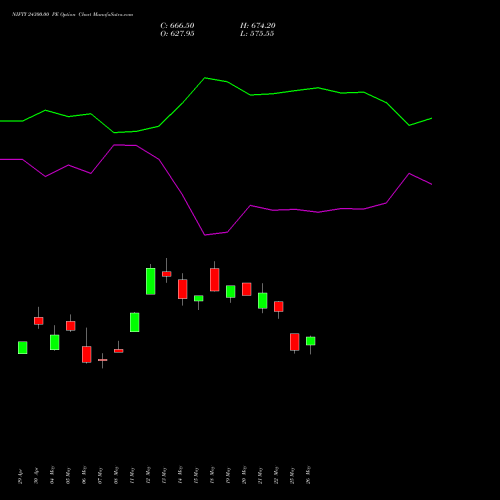500x500 pixels.
Task: Select the 30 Apr date label
Action: pyautogui.click(x=37, y=476)
